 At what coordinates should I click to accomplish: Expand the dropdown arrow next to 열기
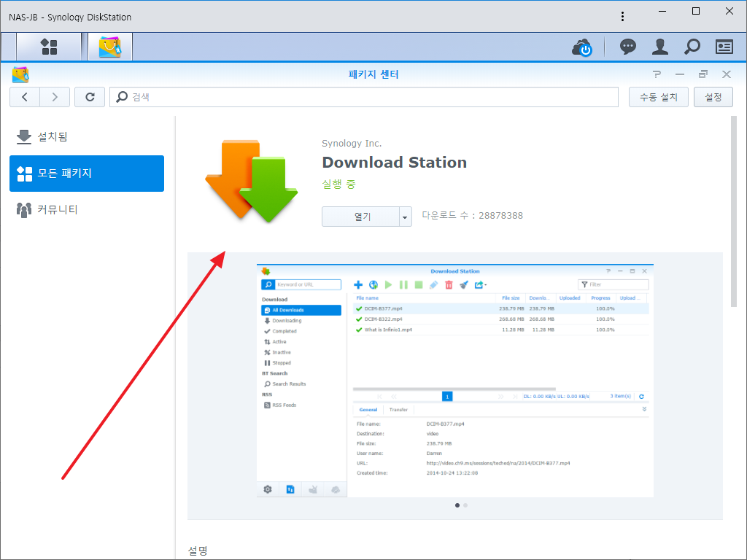tap(406, 217)
